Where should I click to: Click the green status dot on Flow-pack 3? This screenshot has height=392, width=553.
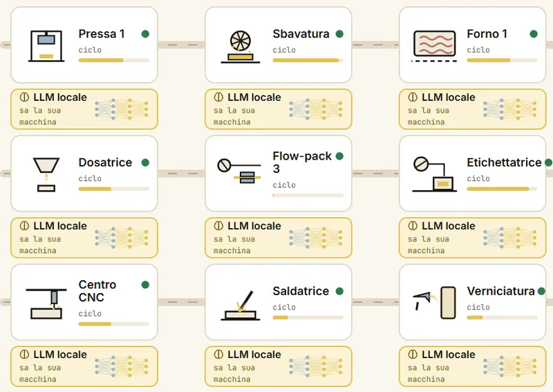coord(339,156)
